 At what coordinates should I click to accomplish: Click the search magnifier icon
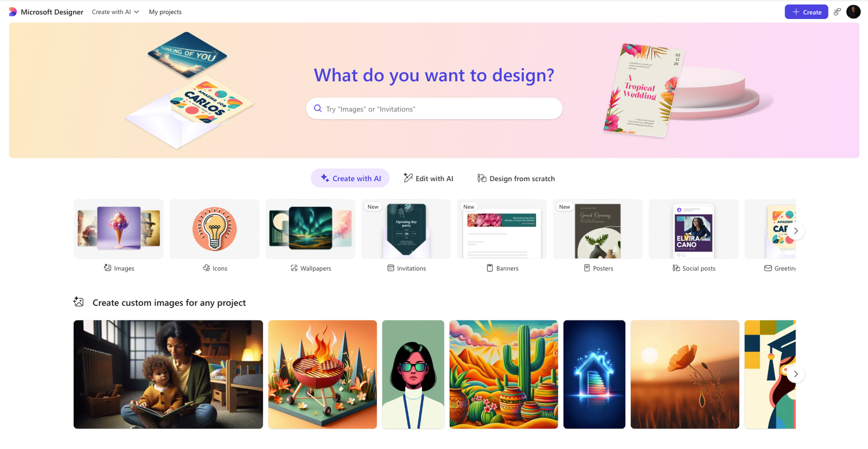point(318,108)
